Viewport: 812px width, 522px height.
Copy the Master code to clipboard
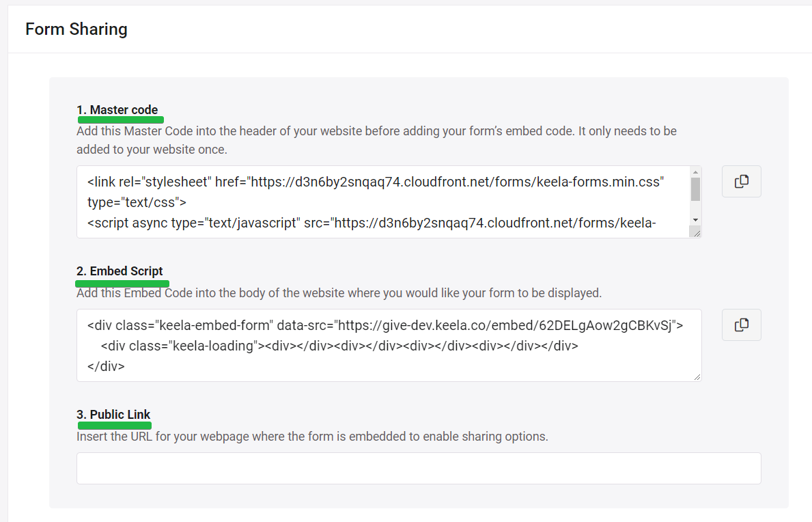coord(741,181)
